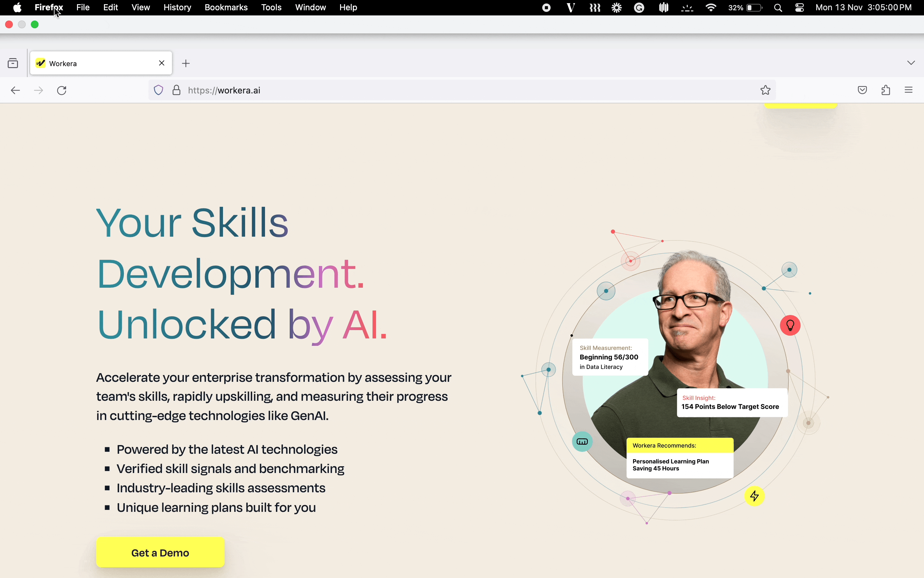Open the Window menu
This screenshot has width=924, height=578.
click(311, 8)
